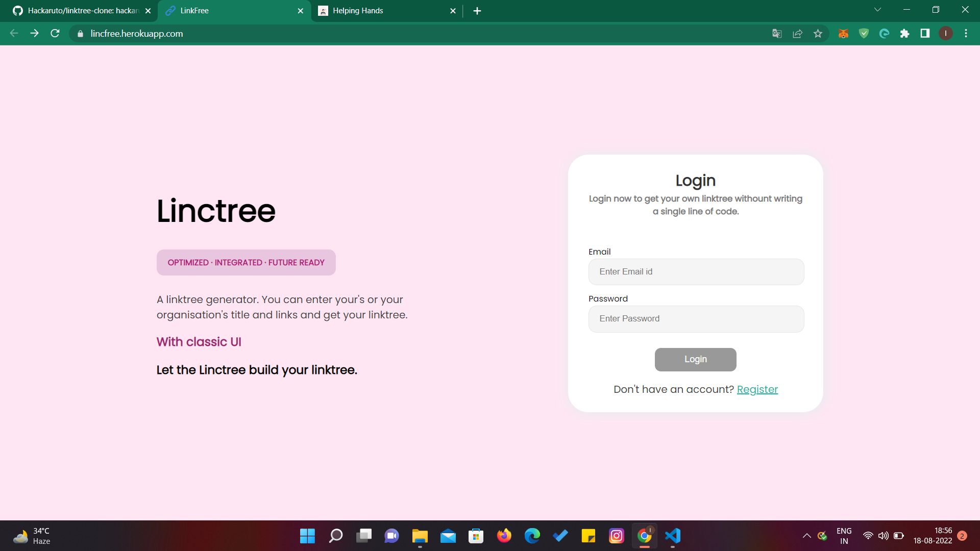Close the LinkFree tab
Screen dimensions: 980x551
[300, 11]
